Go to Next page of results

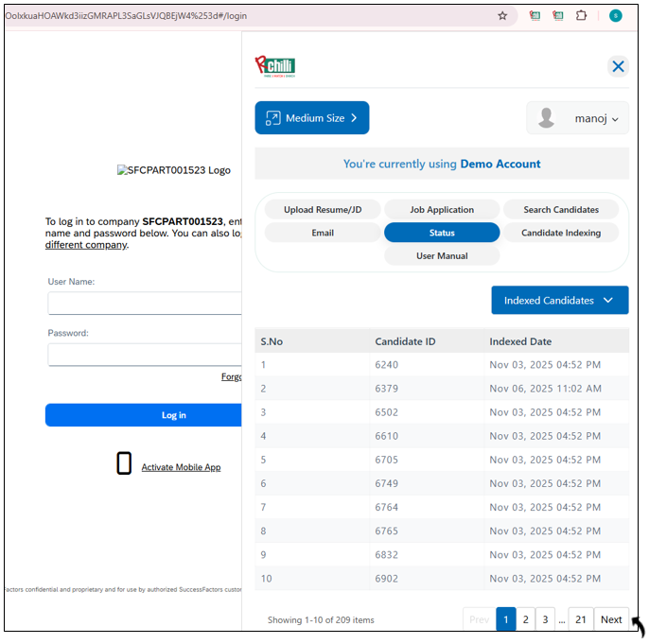coord(611,619)
